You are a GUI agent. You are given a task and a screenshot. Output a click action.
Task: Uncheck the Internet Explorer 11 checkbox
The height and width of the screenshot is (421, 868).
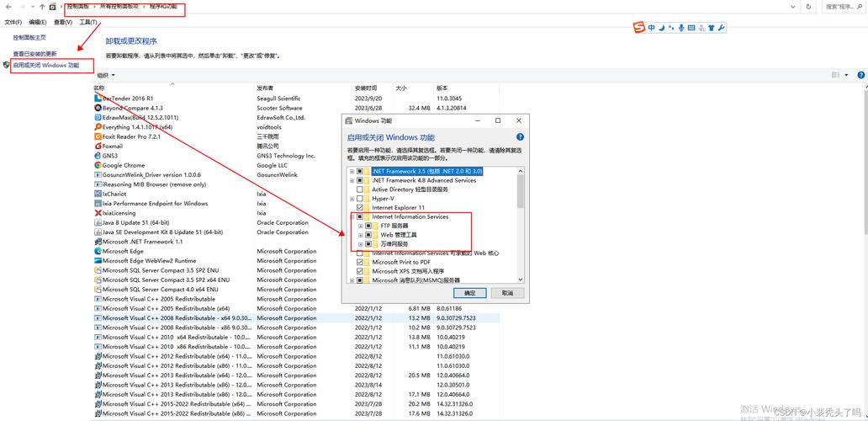(x=360, y=207)
